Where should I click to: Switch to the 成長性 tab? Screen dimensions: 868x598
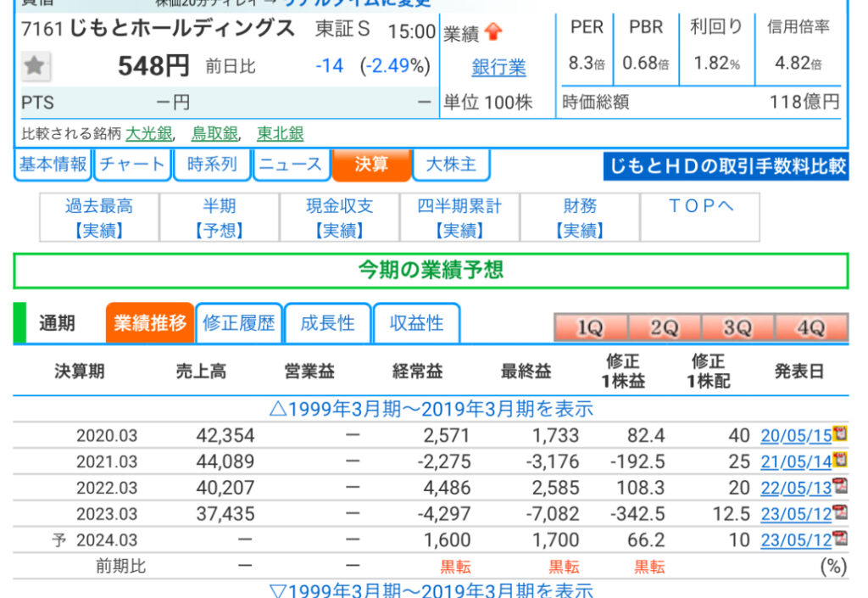(327, 323)
